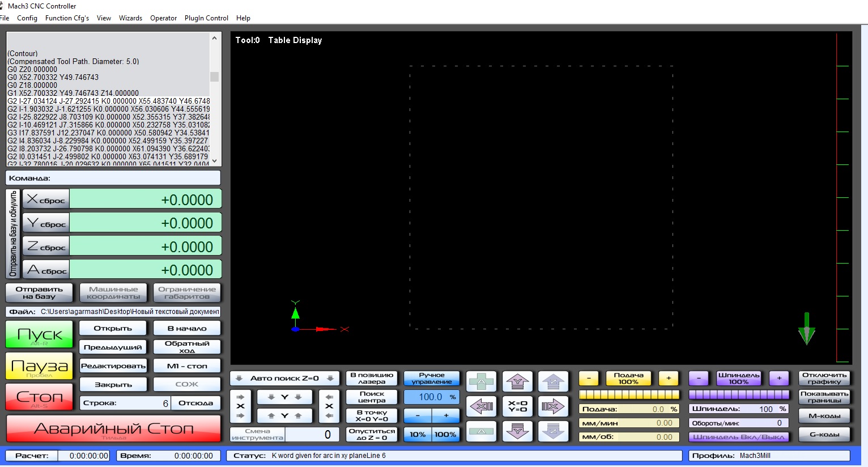Open the View menu
868x467 pixels.
tap(104, 18)
